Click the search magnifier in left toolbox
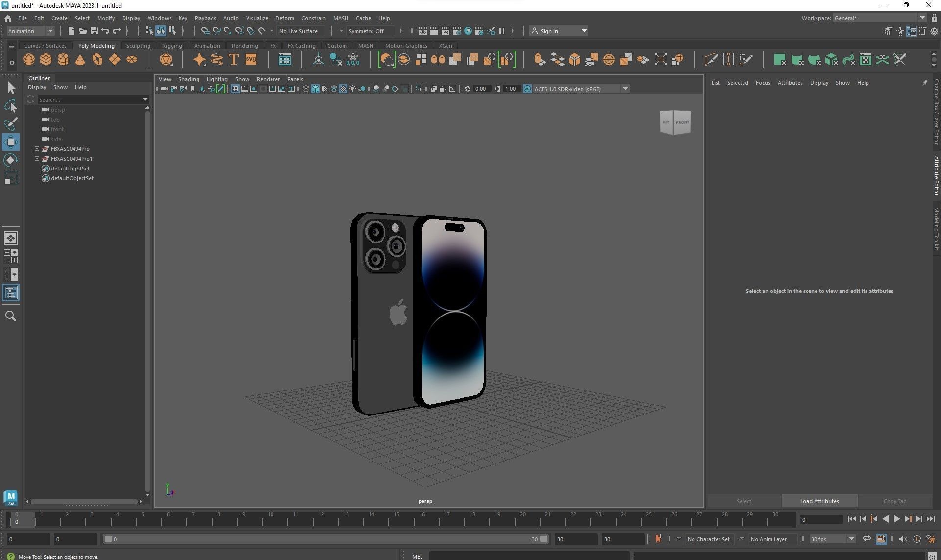The height and width of the screenshot is (560, 941). (11, 316)
